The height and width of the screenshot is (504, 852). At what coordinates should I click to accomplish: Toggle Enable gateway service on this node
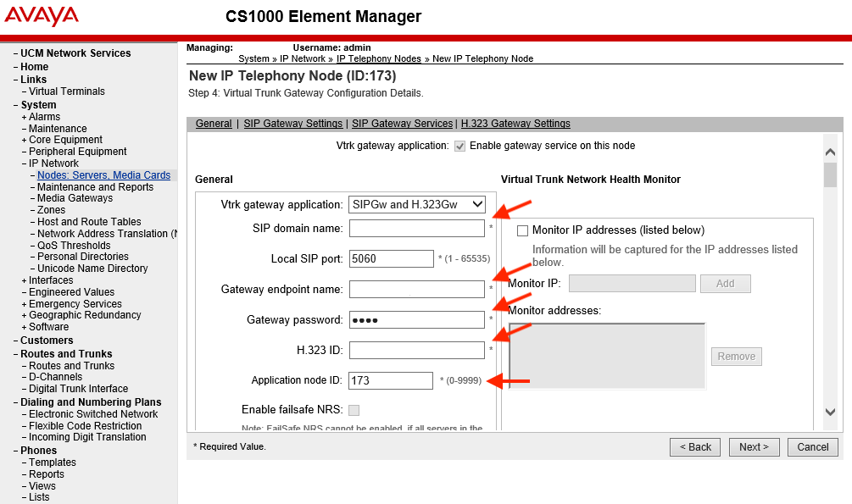pos(459,146)
